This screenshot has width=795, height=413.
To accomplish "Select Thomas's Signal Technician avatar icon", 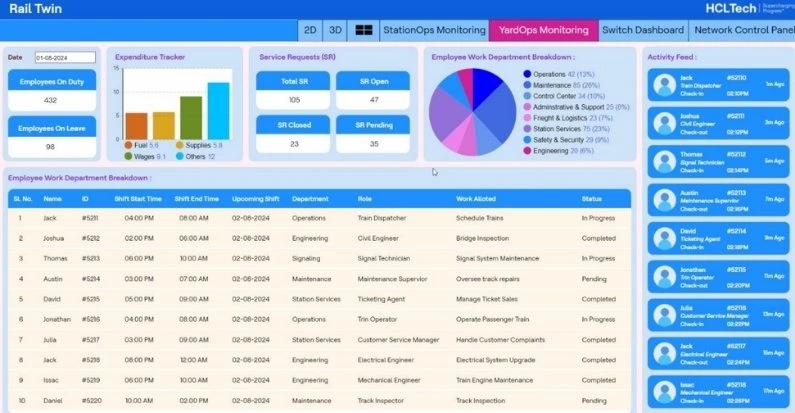I will (665, 162).
